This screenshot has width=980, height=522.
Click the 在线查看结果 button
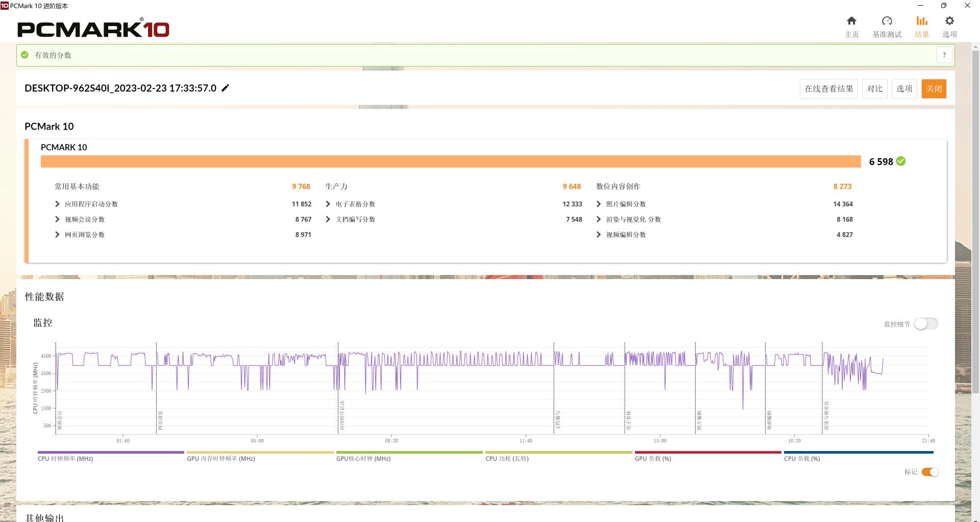[828, 89]
